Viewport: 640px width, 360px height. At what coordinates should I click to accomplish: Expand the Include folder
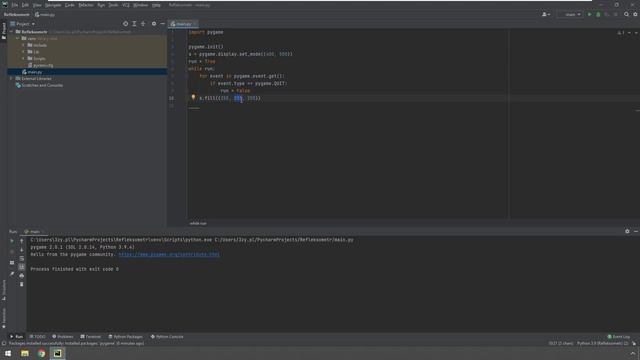point(23,45)
